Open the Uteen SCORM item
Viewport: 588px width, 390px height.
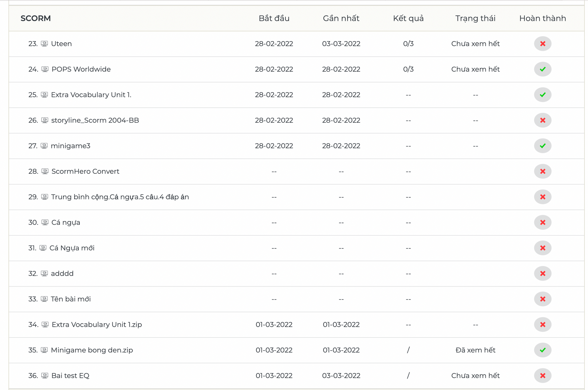coord(61,44)
